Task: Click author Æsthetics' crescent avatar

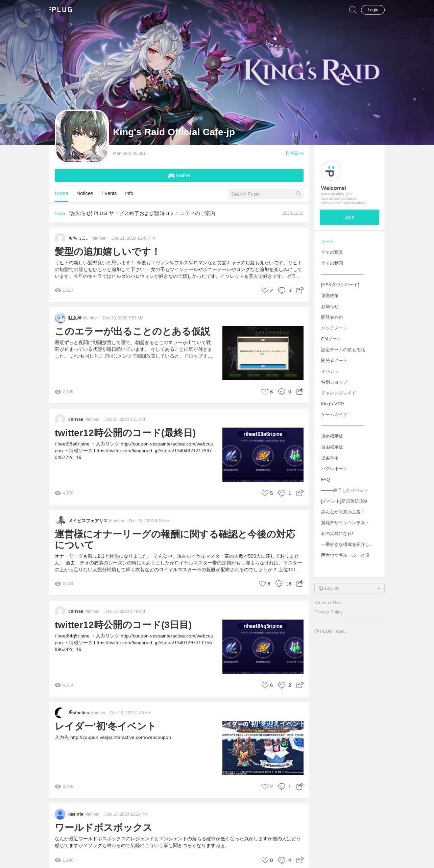Action: point(60,713)
